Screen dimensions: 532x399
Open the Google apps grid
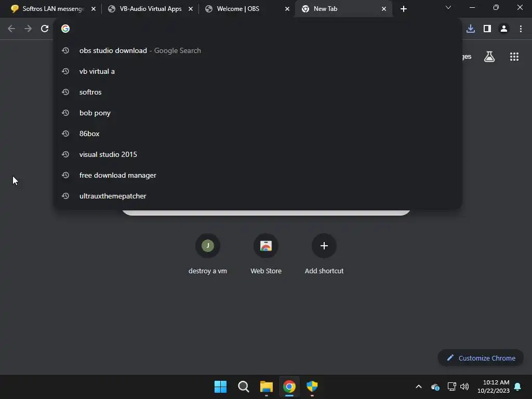click(x=514, y=57)
